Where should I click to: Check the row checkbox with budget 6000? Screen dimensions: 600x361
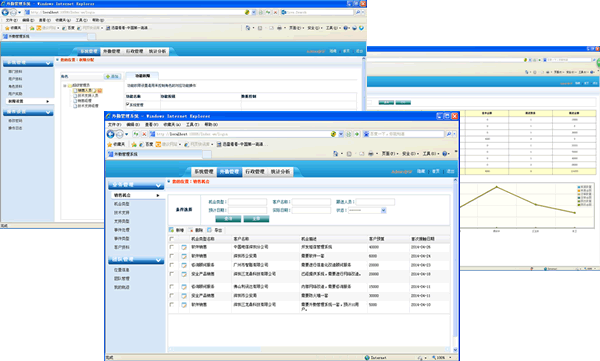(x=171, y=256)
